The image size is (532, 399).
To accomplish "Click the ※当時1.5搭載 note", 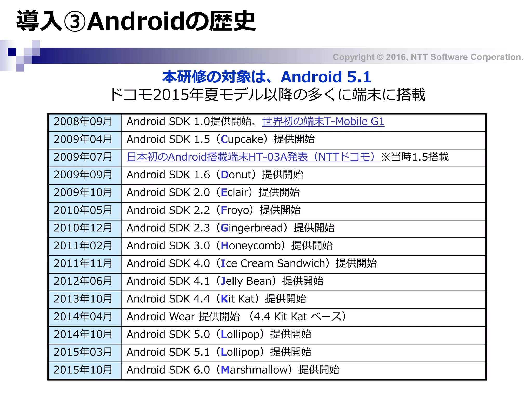I will click(415, 157).
